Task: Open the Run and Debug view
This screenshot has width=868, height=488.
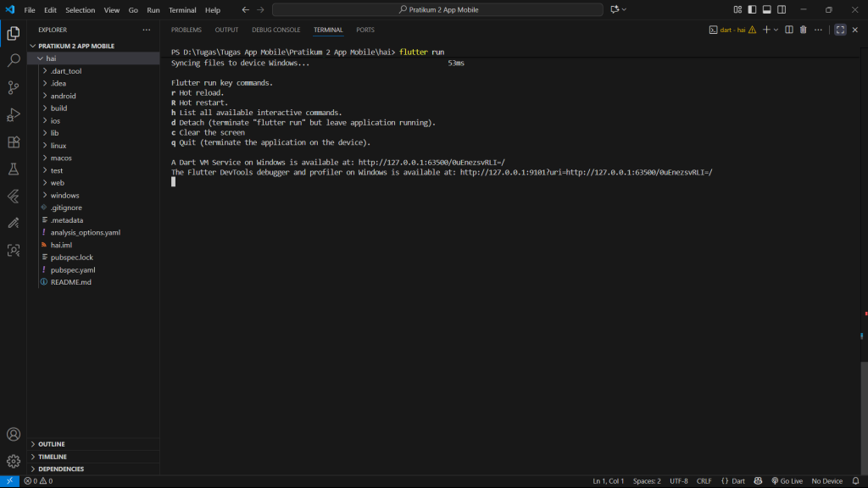Action: [14, 114]
